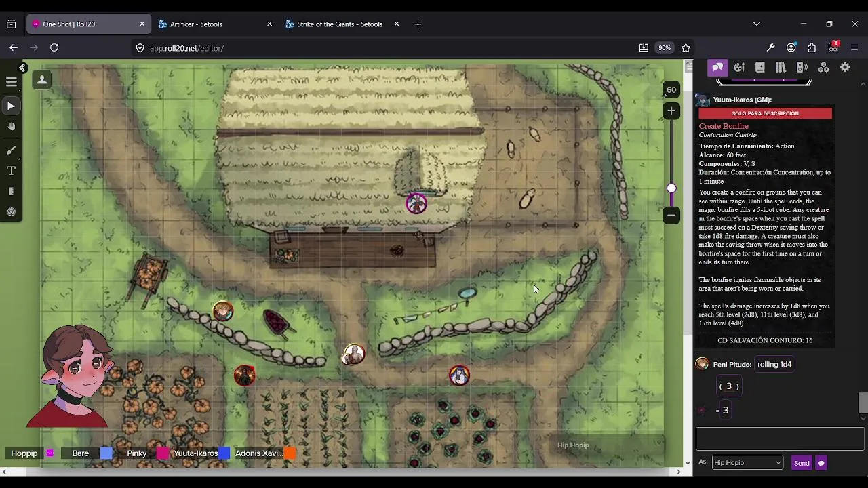Viewport: 868px width, 488px height.
Task: Click the zoom level value 60
Action: [671, 89]
